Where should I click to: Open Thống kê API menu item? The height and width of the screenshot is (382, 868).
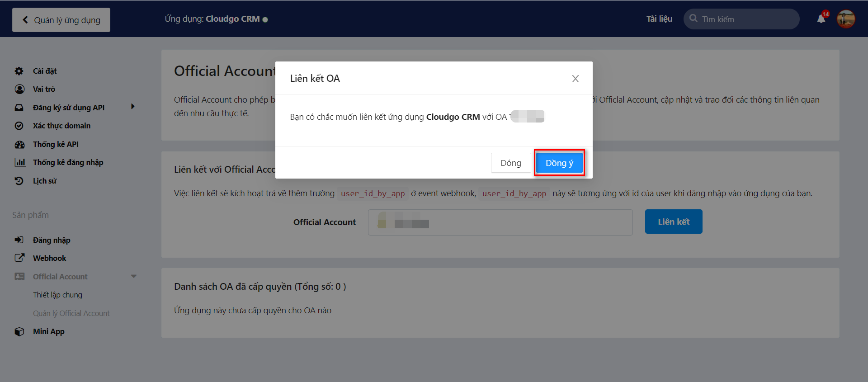[56, 144]
